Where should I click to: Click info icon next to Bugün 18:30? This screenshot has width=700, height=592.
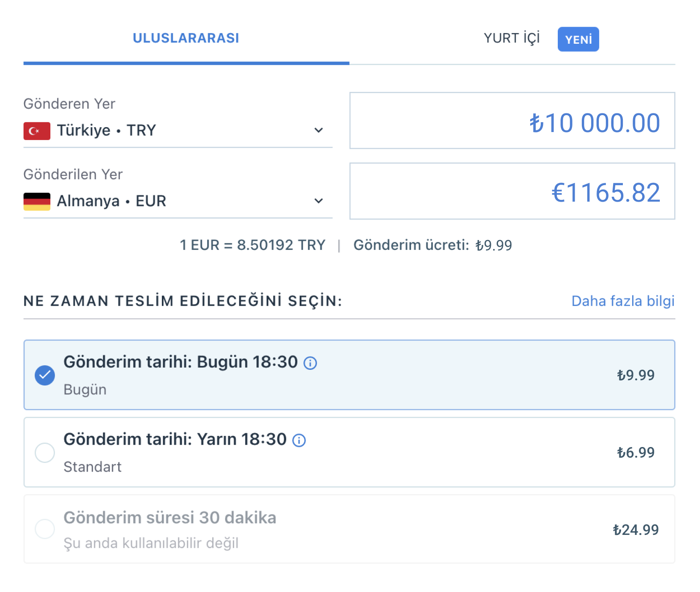pos(310,363)
